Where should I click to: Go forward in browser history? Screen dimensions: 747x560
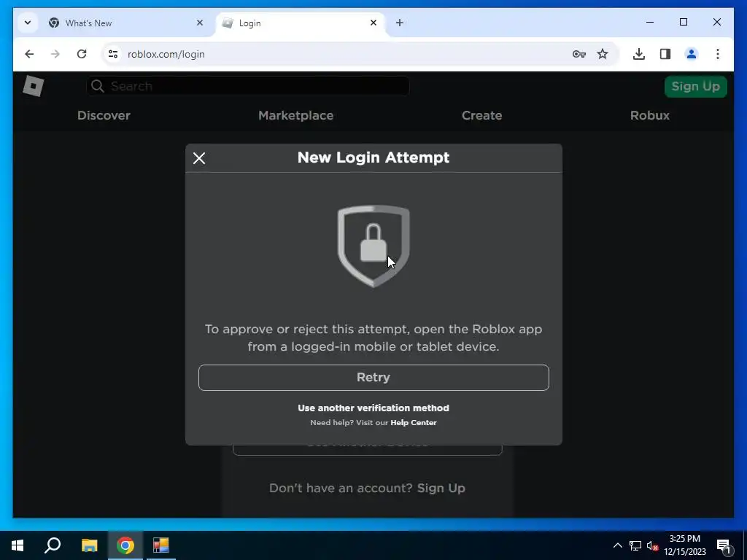point(55,54)
